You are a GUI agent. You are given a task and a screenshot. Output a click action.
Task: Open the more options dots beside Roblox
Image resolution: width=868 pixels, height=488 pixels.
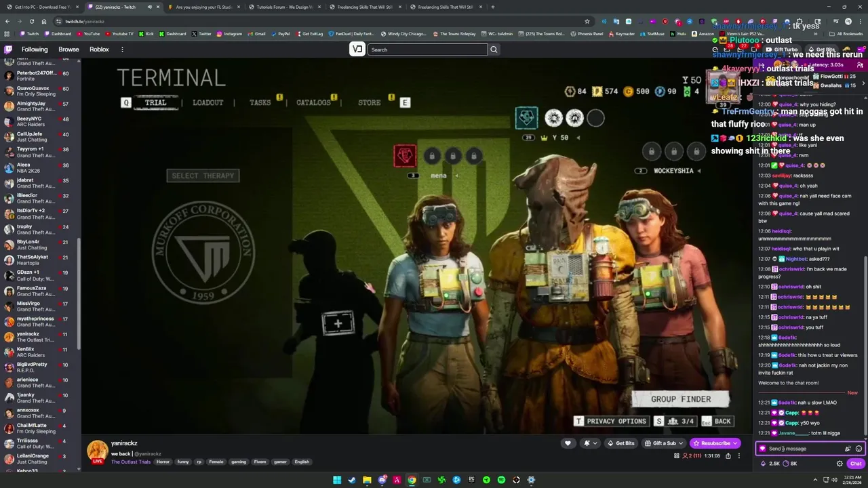coord(122,49)
